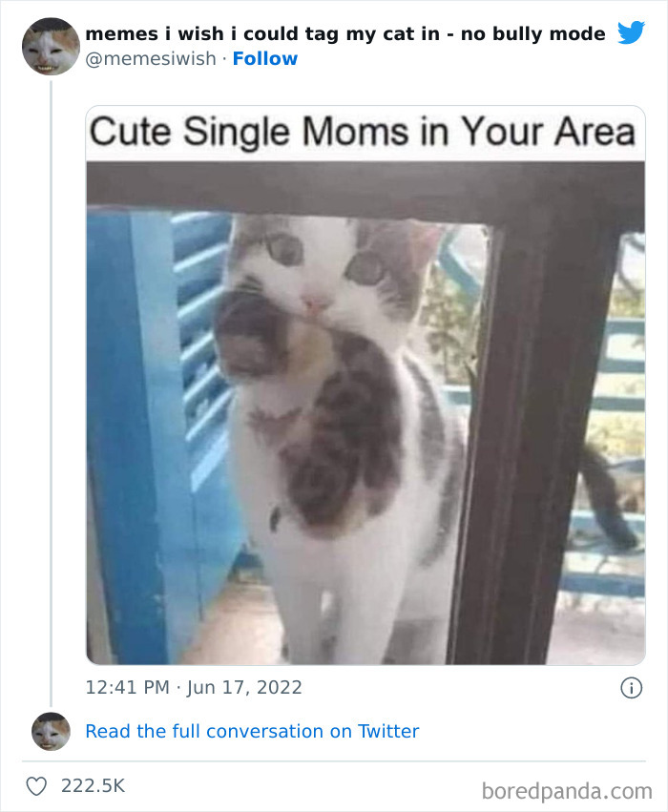Viewport: 668px width, 812px height.
Task: Click the Follow button
Action: coord(265,58)
